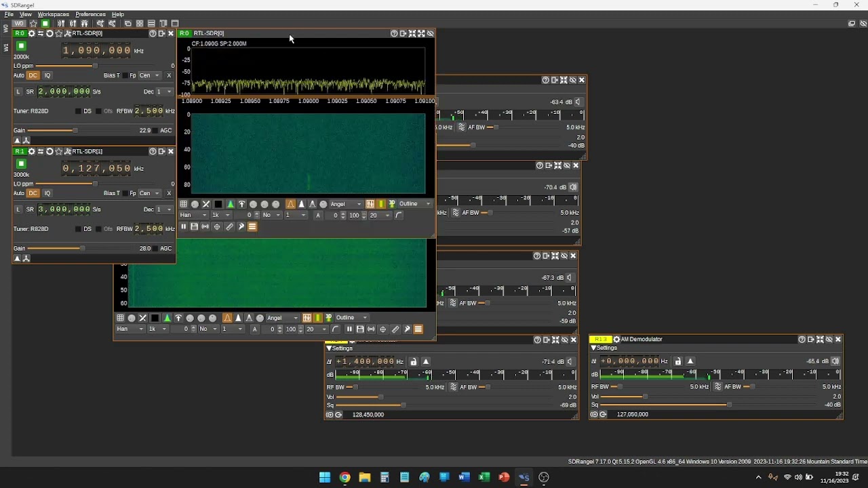Screen dimensions: 868x488
Task: Open help for the RTL-SDR[0] device panel
Action: (x=153, y=33)
